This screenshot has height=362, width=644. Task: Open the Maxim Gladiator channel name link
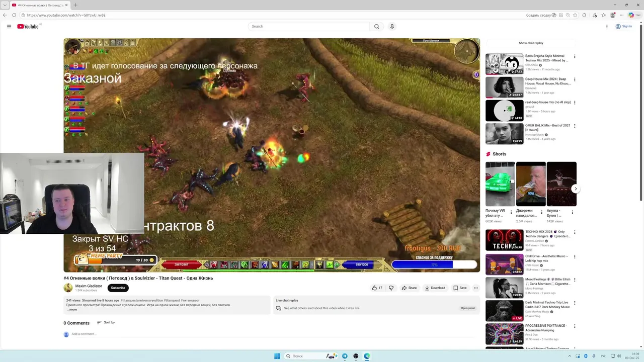point(89,286)
